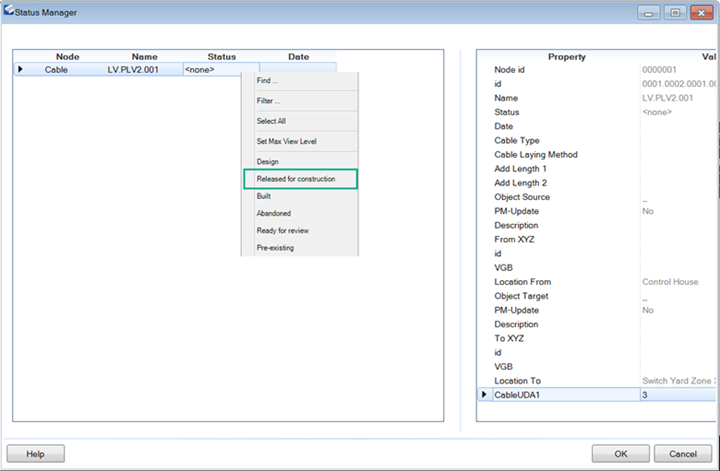The image size is (720, 471).
Task: Open Help for Status Manager
Action: click(x=36, y=453)
